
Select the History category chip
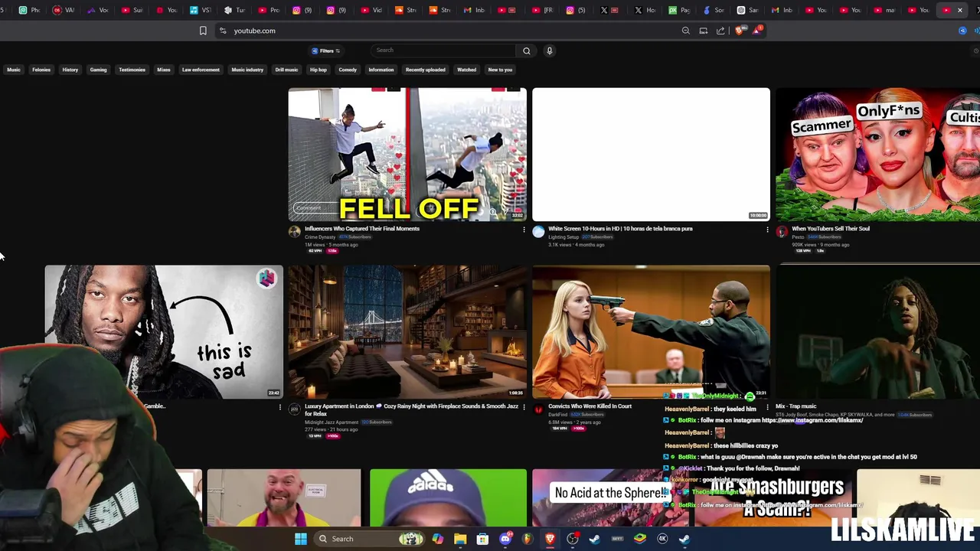point(70,70)
